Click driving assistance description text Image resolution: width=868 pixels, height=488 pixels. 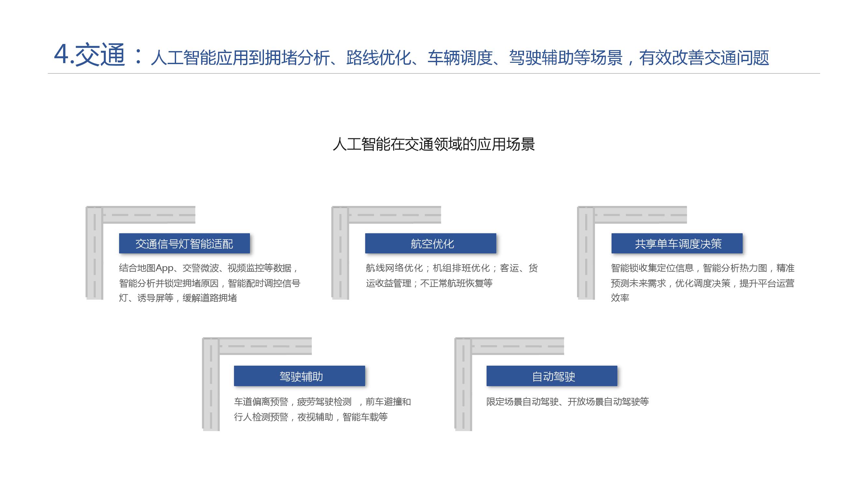tap(322, 409)
